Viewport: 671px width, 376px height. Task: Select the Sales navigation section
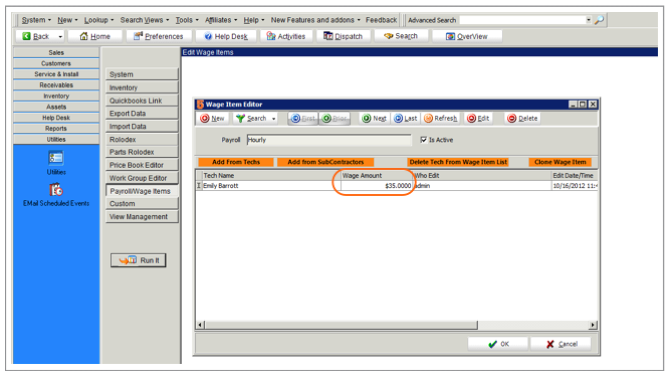(56, 52)
